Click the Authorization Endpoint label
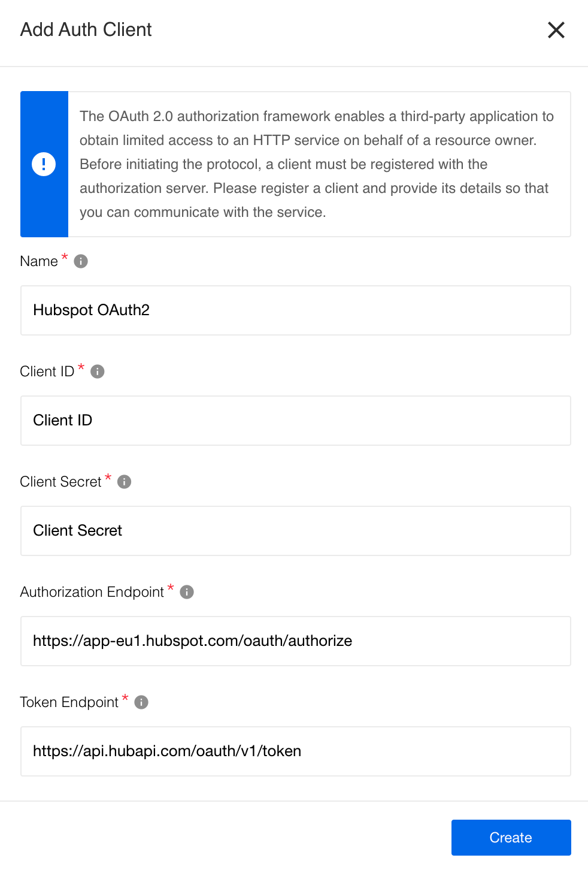 92,592
